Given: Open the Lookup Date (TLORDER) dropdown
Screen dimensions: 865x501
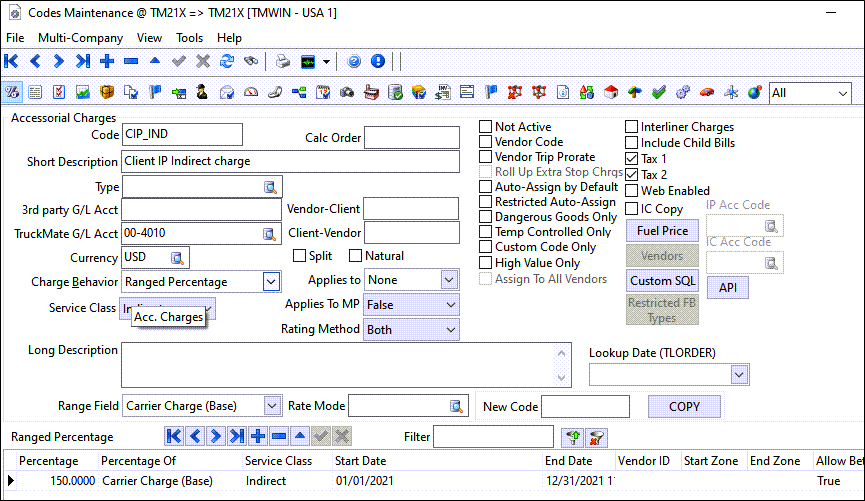Looking at the screenshot, I should click(739, 374).
